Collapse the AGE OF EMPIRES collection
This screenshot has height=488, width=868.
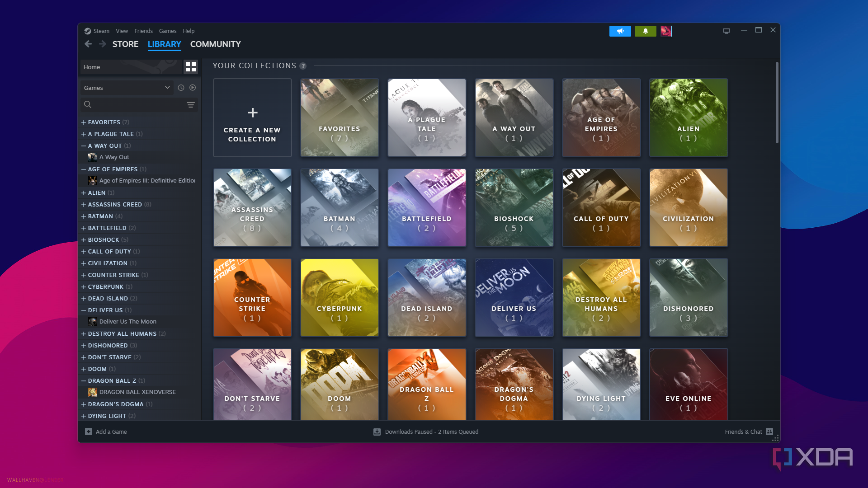coord(84,169)
